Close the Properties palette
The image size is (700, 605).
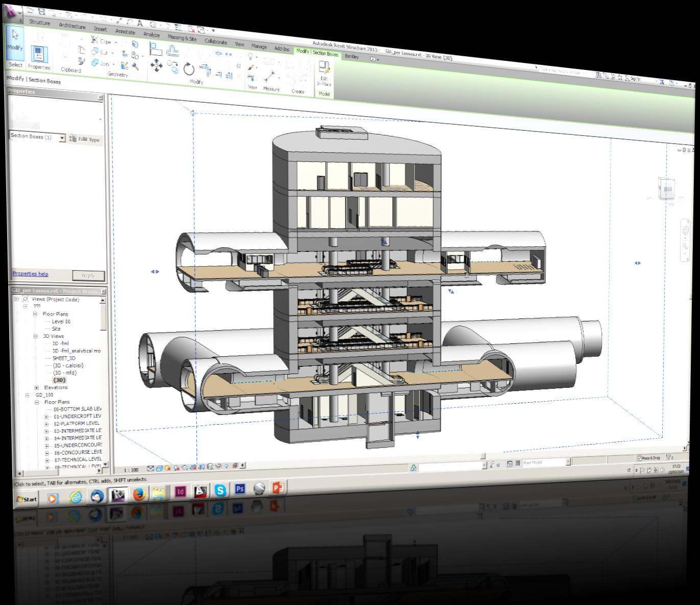coord(100,97)
